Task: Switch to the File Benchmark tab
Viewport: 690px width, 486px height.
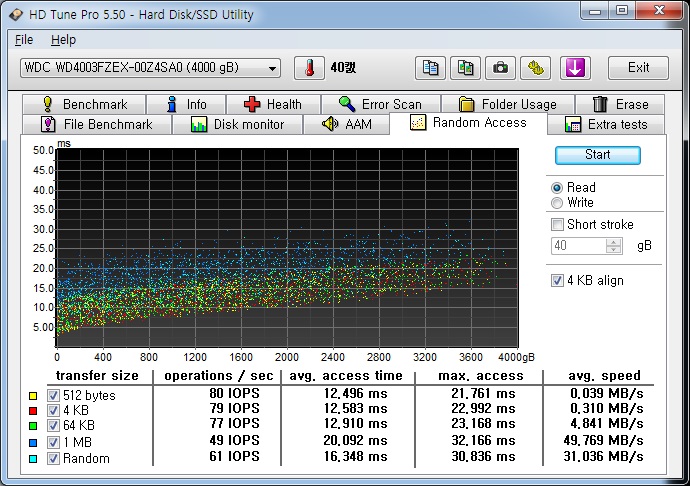Action: (x=97, y=125)
